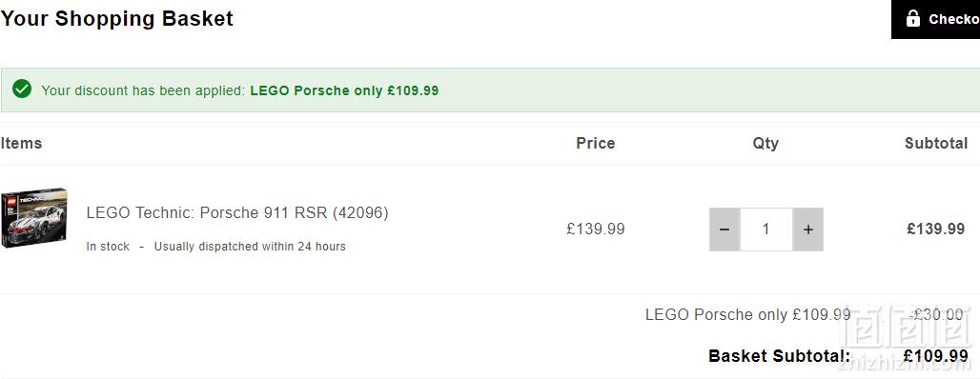Screen dimensions: 980x379
Task: Click the padlock icon on Checkout button
Action: [912, 18]
